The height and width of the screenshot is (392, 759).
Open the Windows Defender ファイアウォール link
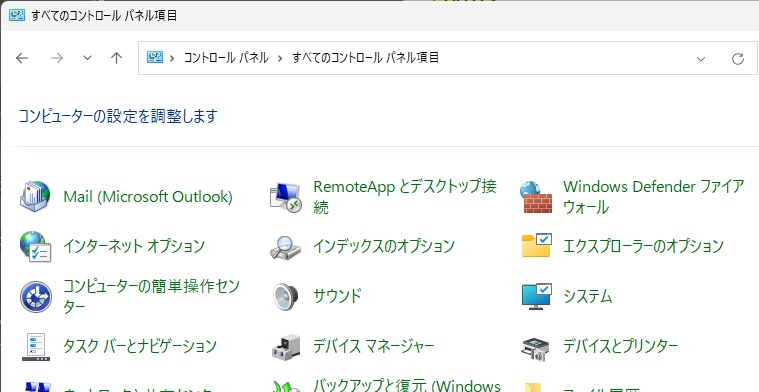[x=653, y=197]
